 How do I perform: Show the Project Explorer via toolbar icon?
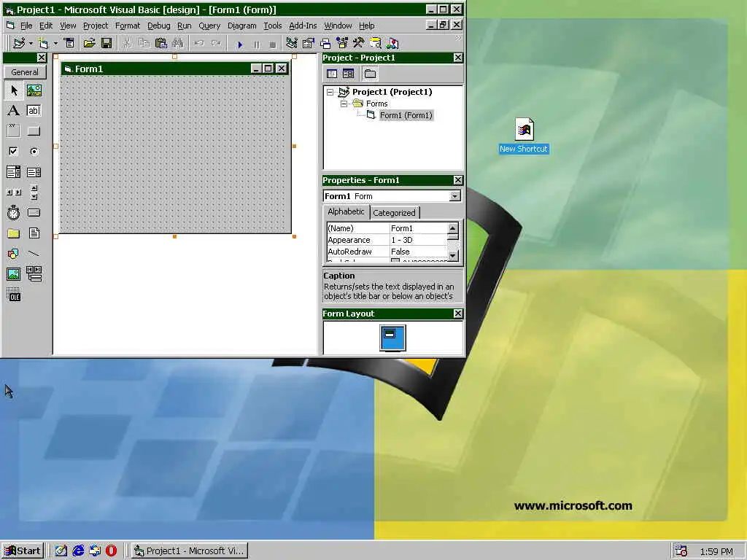click(292, 44)
